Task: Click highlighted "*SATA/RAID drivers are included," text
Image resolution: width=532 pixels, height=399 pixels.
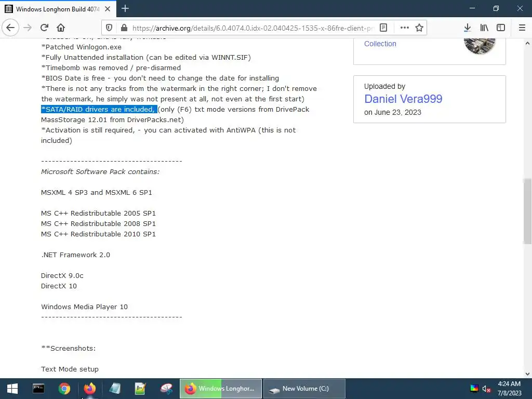Action: pyautogui.click(x=99, y=109)
